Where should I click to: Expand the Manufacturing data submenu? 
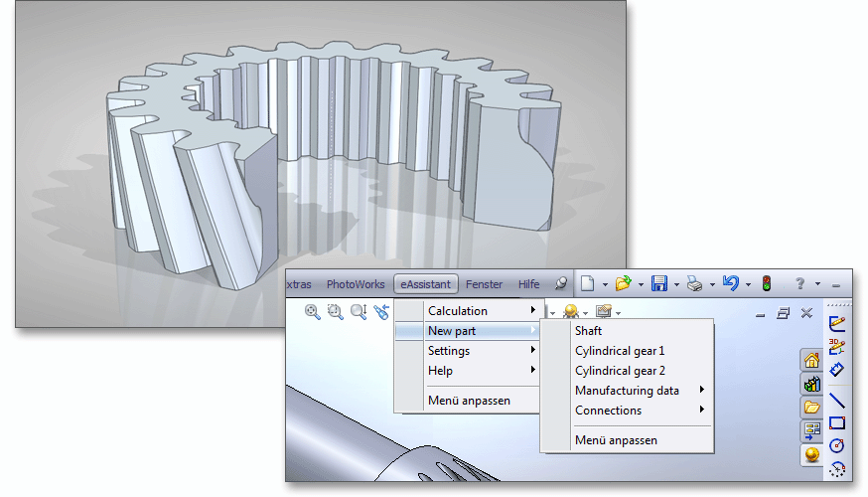point(627,391)
